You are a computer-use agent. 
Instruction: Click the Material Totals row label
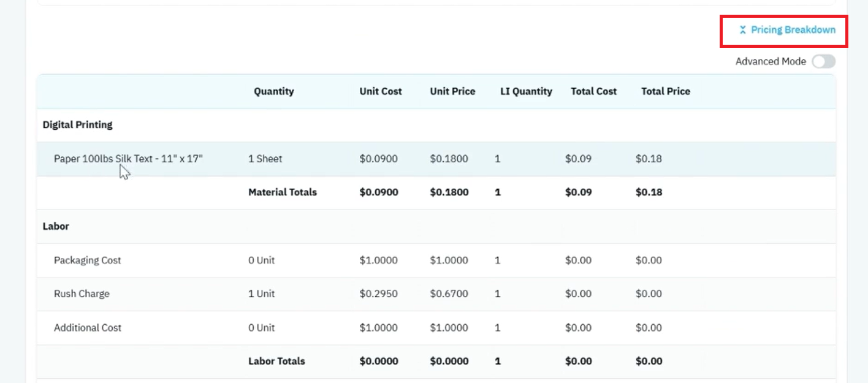[283, 192]
